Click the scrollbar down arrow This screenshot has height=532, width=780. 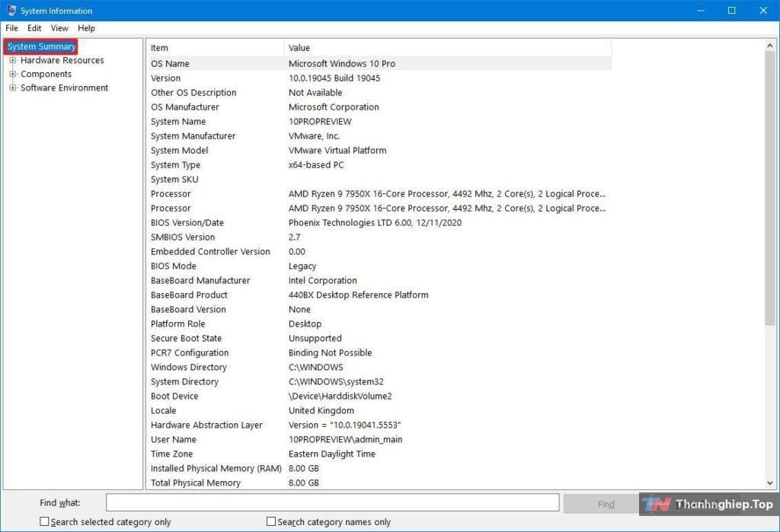(769, 483)
